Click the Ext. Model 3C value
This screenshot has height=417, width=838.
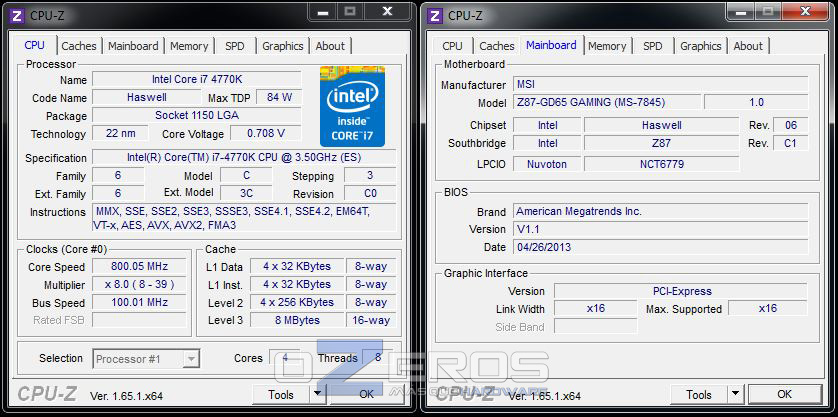tap(246, 193)
